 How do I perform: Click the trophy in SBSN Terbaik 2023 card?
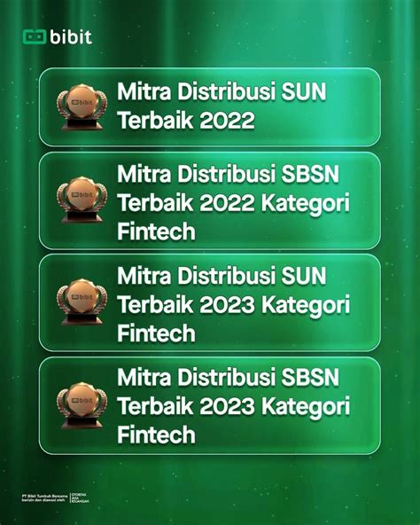pyautogui.click(x=82, y=405)
